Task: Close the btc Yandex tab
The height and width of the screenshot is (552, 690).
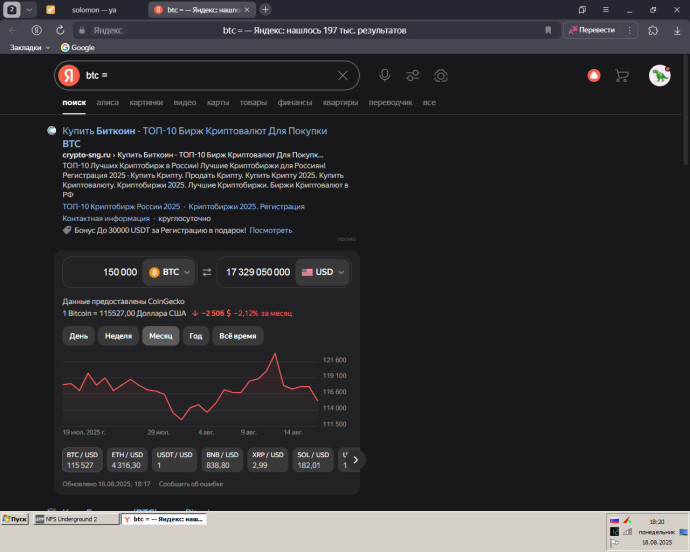Action: point(247,9)
